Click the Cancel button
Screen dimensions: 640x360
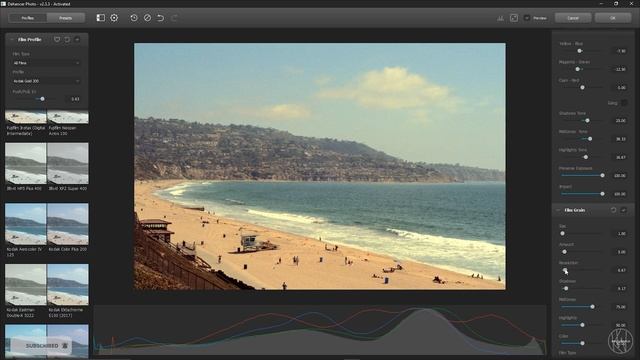pos(573,18)
